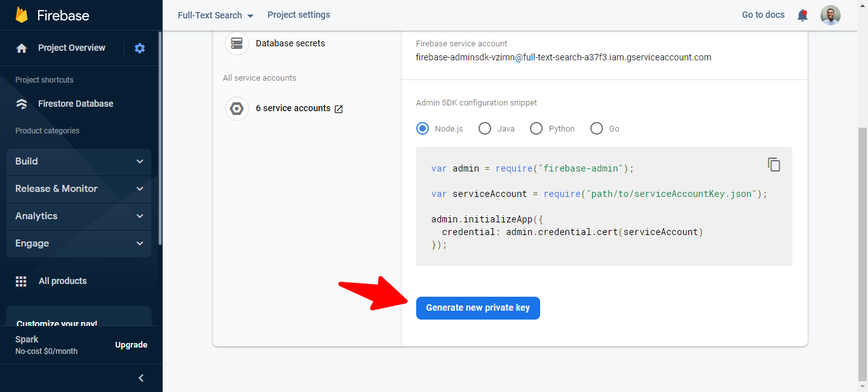Click the Upgrade plan button
This screenshot has height=392, width=868.
click(131, 345)
